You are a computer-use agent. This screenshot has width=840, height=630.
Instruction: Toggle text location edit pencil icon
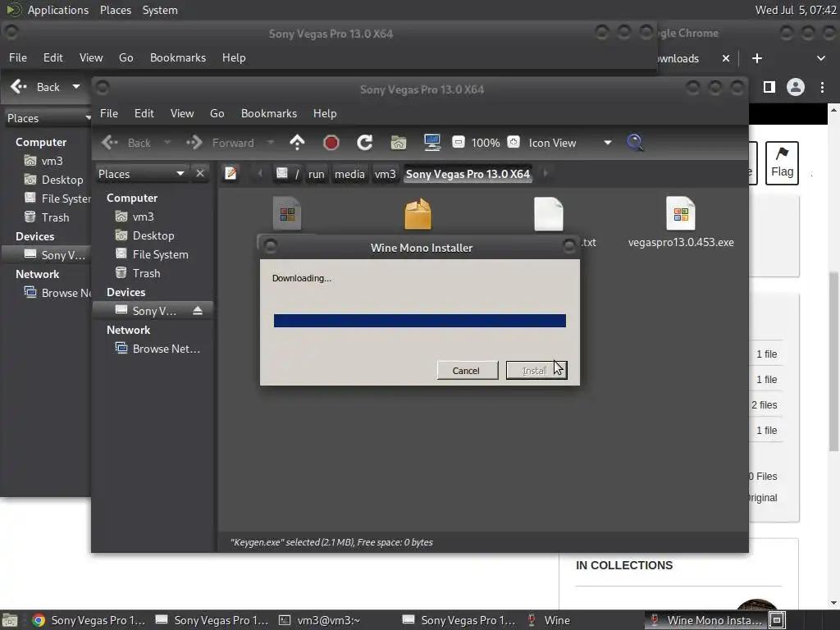click(x=231, y=174)
